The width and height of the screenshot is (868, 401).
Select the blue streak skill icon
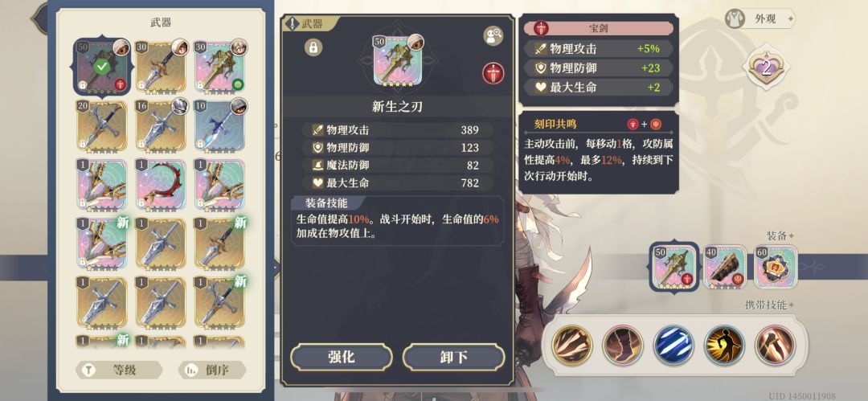674,345
